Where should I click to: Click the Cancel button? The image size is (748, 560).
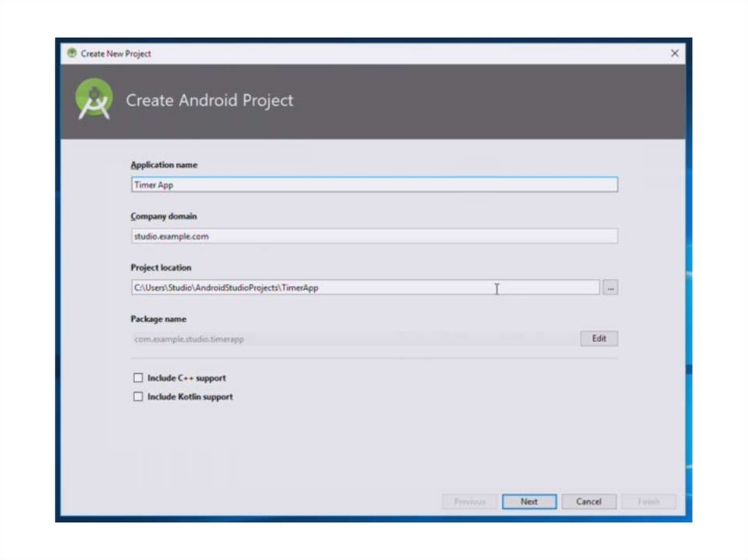pyautogui.click(x=589, y=502)
